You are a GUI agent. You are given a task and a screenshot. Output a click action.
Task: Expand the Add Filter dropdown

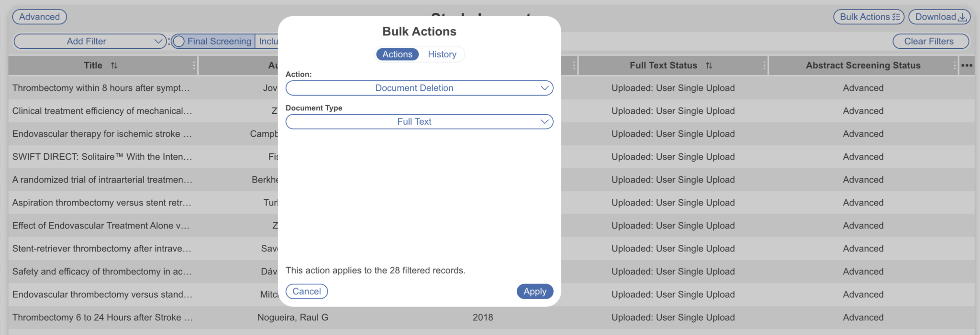[89, 41]
